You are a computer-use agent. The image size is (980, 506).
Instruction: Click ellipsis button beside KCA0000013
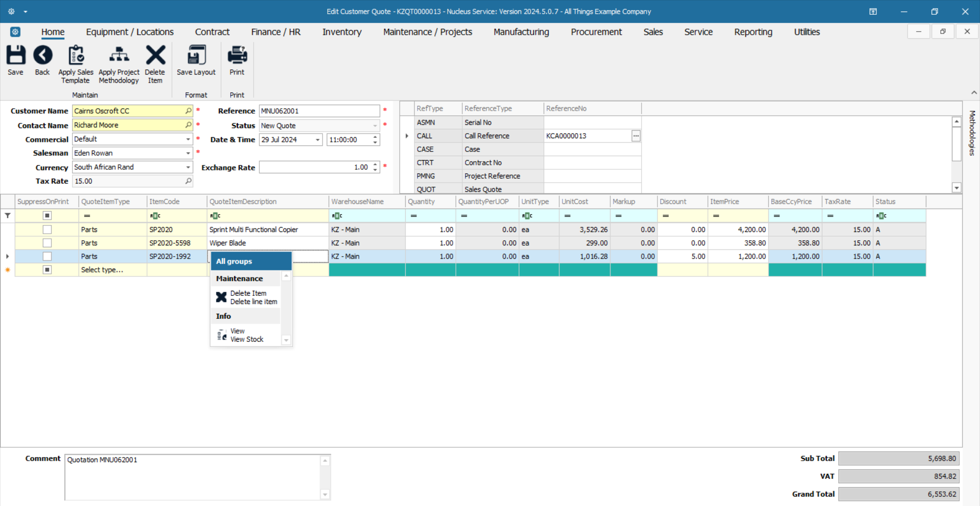click(x=636, y=136)
